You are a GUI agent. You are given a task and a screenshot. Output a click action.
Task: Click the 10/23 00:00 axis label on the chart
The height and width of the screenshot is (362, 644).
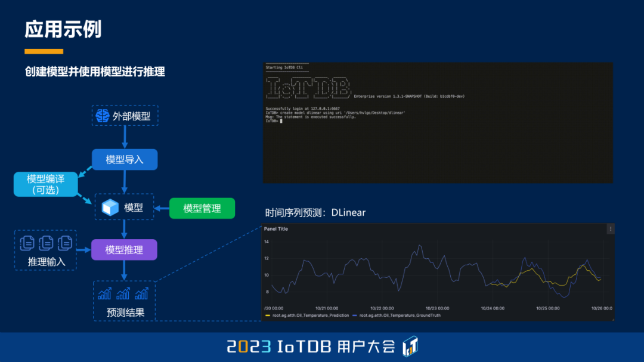coord(436,308)
